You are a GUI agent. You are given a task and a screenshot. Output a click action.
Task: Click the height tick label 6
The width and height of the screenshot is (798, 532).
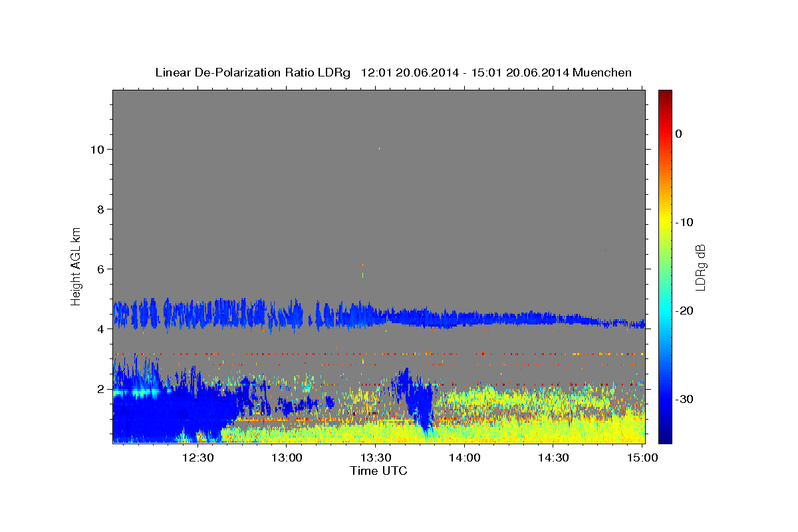click(x=102, y=269)
